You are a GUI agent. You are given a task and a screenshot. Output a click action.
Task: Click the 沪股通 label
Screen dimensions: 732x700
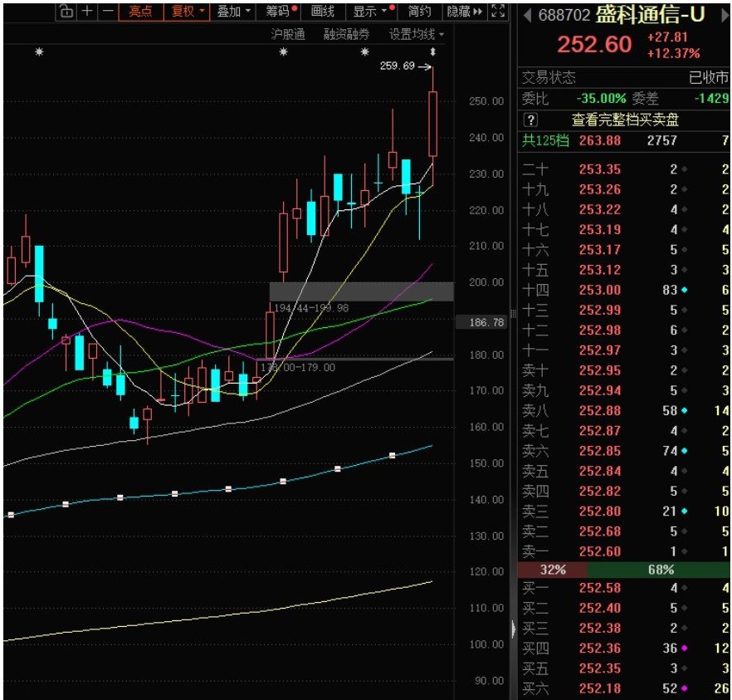(x=288, y=33)
